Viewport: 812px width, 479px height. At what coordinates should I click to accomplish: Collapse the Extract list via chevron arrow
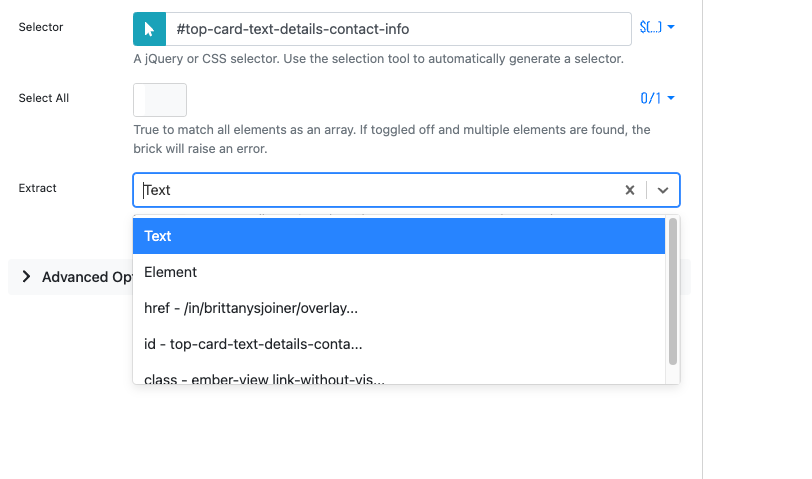click(663, 190)
